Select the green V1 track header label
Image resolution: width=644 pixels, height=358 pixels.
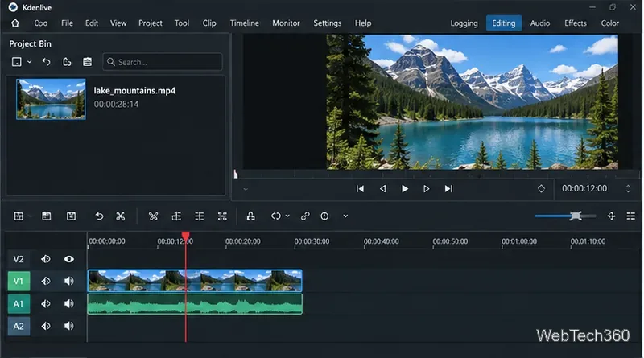point(19,282)
